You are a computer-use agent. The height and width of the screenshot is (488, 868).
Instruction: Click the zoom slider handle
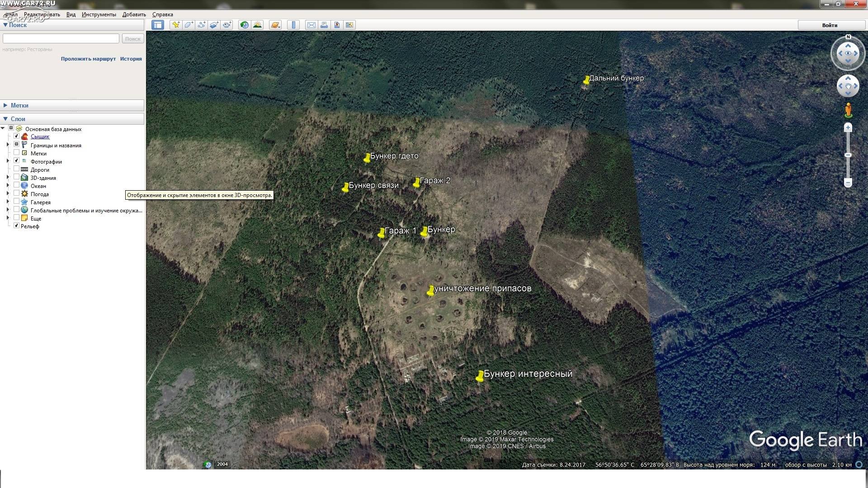[x=848, y=155]
